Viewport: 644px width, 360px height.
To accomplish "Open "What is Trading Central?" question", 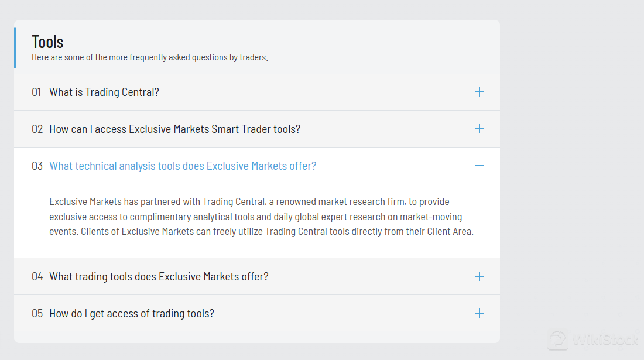I will 104,92.
